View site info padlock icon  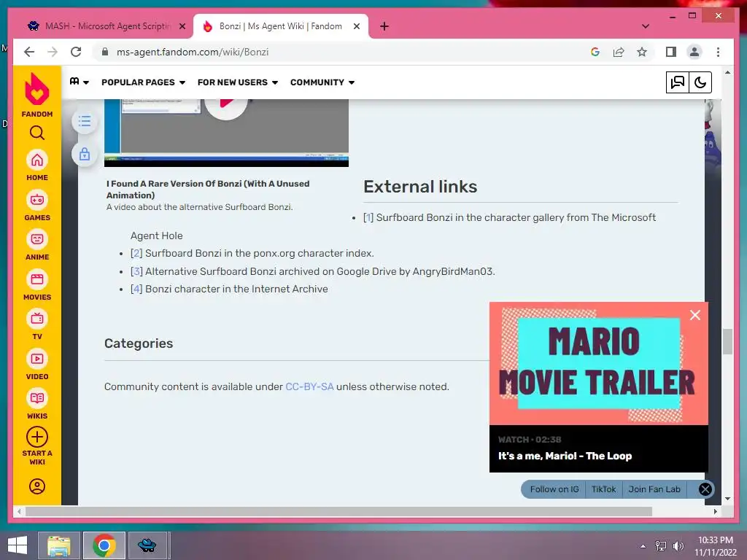coord(105,52)
